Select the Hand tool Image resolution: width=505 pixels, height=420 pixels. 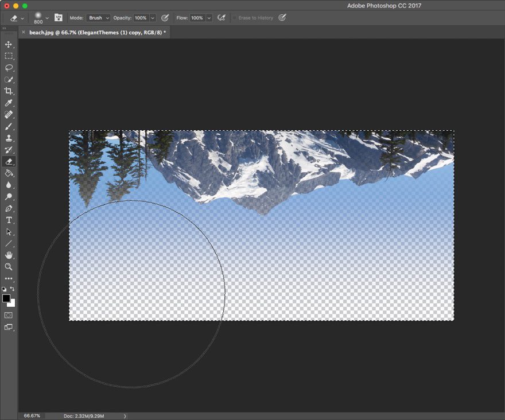[9, 255]
